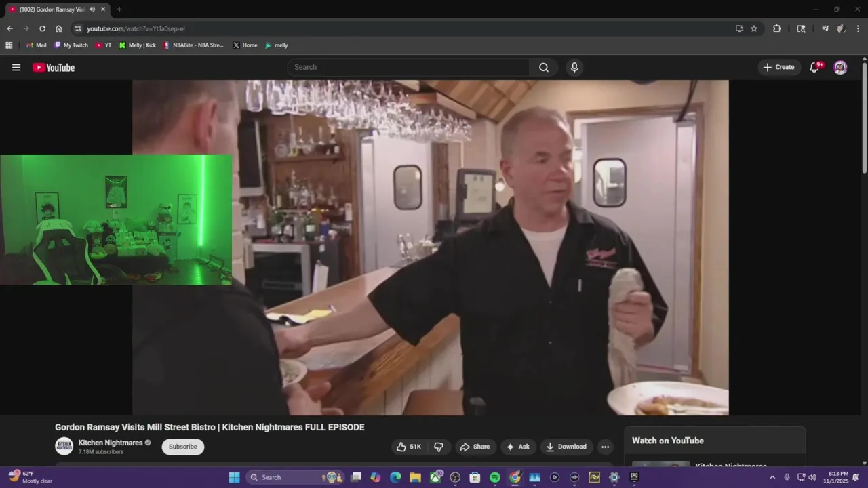
Task: Open the YouTube account avatar menu
Action: tap(840, 67)
